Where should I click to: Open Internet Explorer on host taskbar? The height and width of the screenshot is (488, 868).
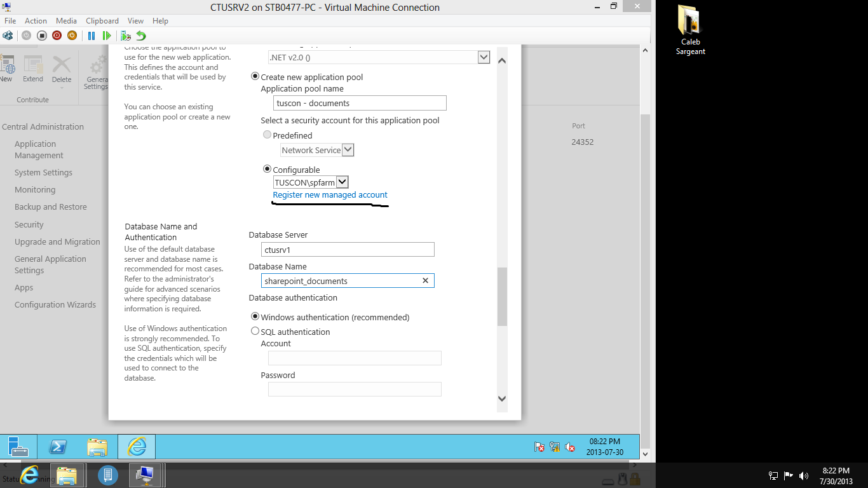[x=29, y=475]
